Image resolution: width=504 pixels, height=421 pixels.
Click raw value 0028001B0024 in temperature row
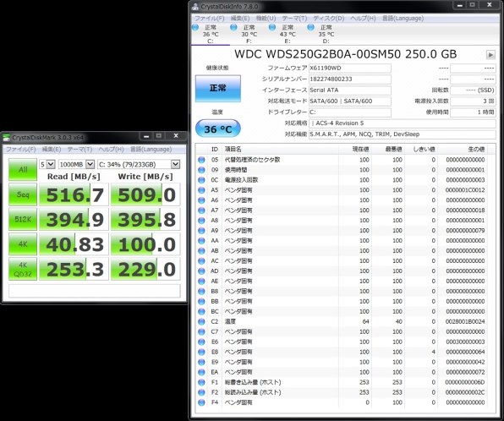click(x=465, y=321)
